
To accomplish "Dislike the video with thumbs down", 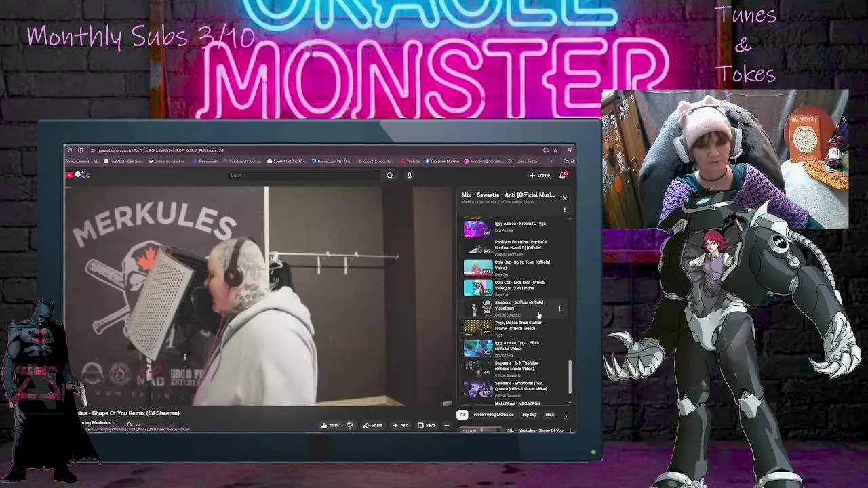I will [349, 426].
